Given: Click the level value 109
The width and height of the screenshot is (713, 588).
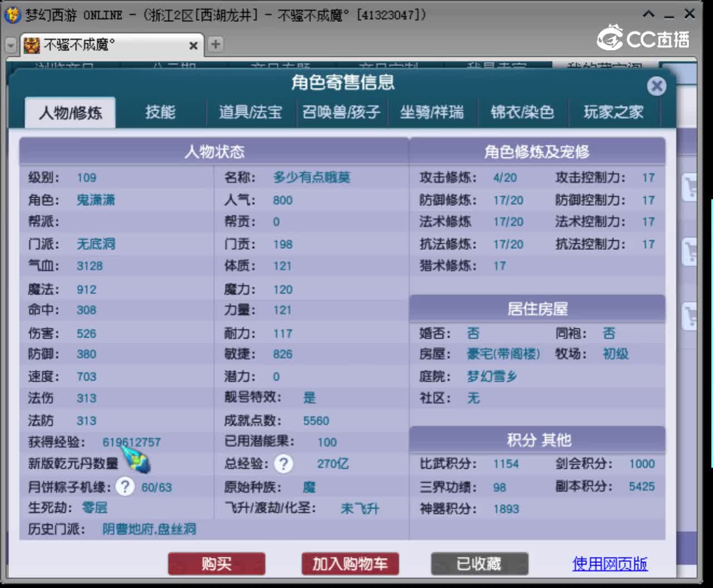Looking at the screenshot, I should pos(87,178).
